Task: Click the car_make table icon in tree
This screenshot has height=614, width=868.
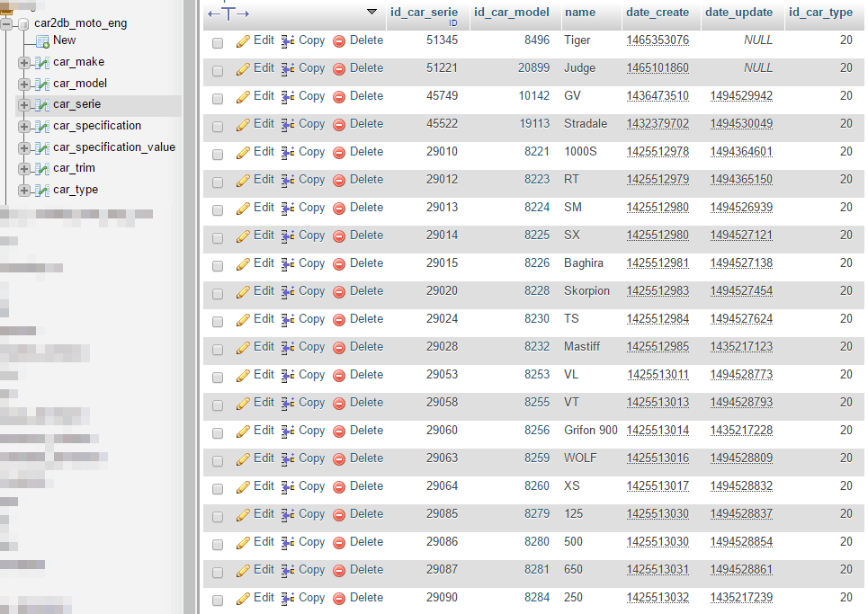Action: [42, 63]
